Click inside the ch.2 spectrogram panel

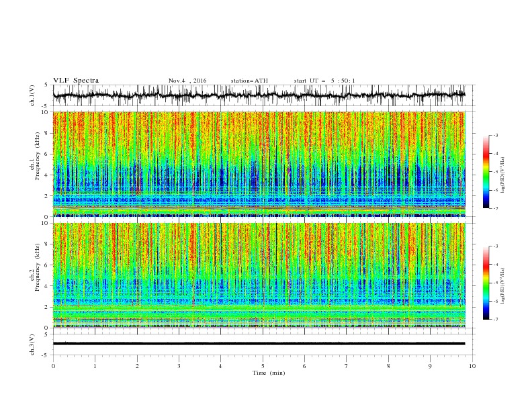259,275
